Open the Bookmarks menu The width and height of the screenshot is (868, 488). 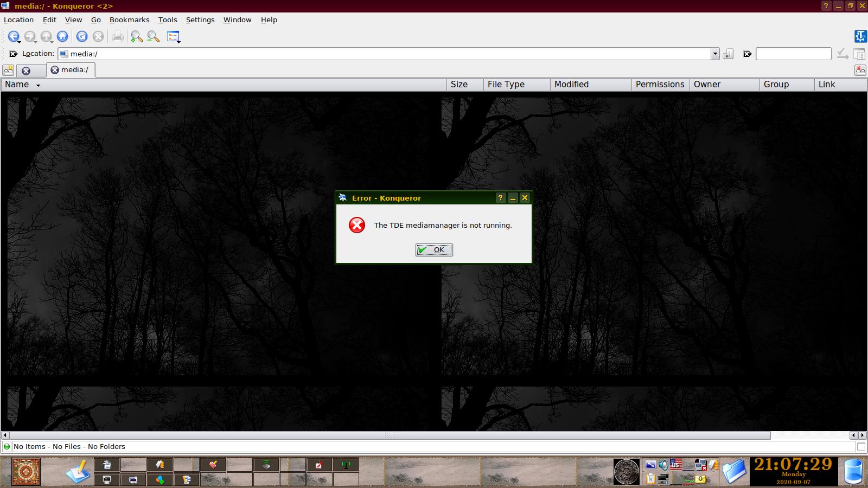tap(129, 20)
